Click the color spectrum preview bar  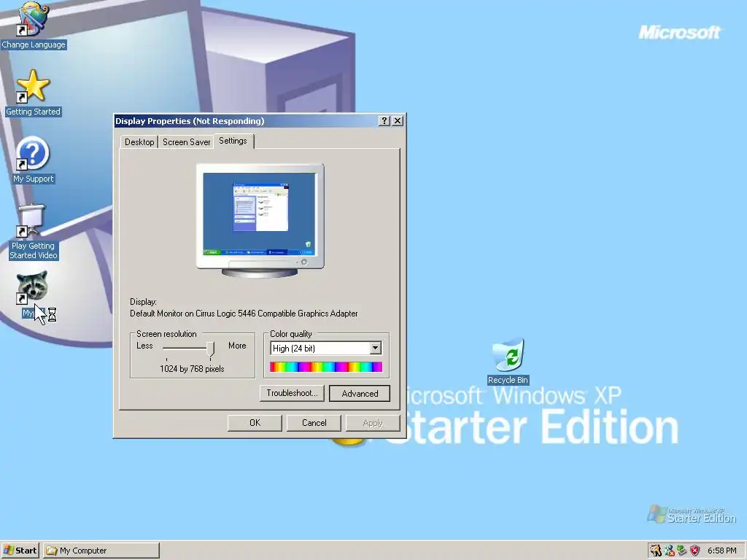[x=326, y=367]
